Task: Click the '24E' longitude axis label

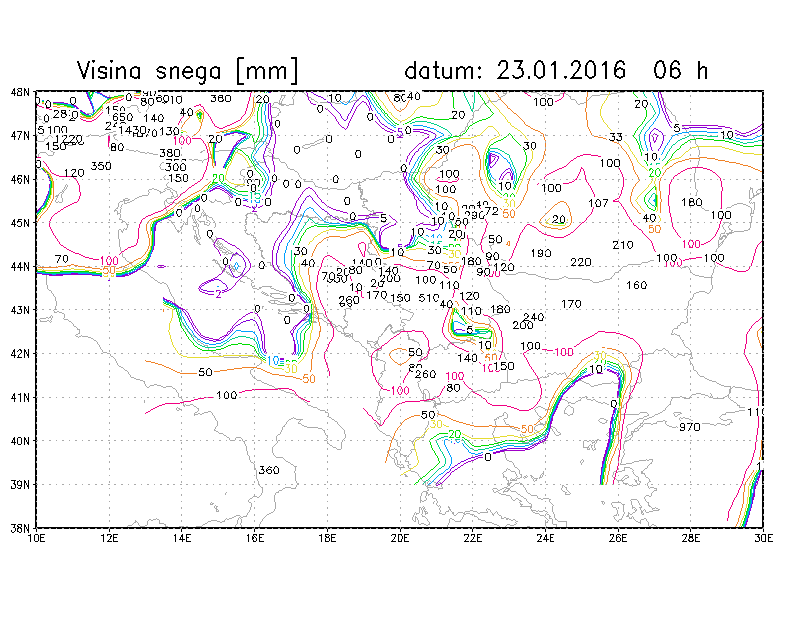Action: pos(545,538)
